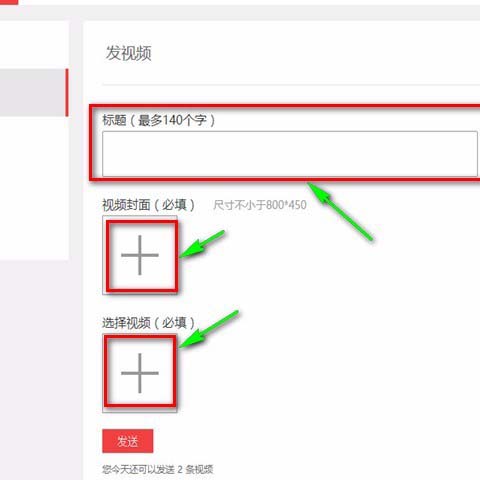Add a video cover with plus icon
This screenshot has width=480, height=480.
pos(140,255)
